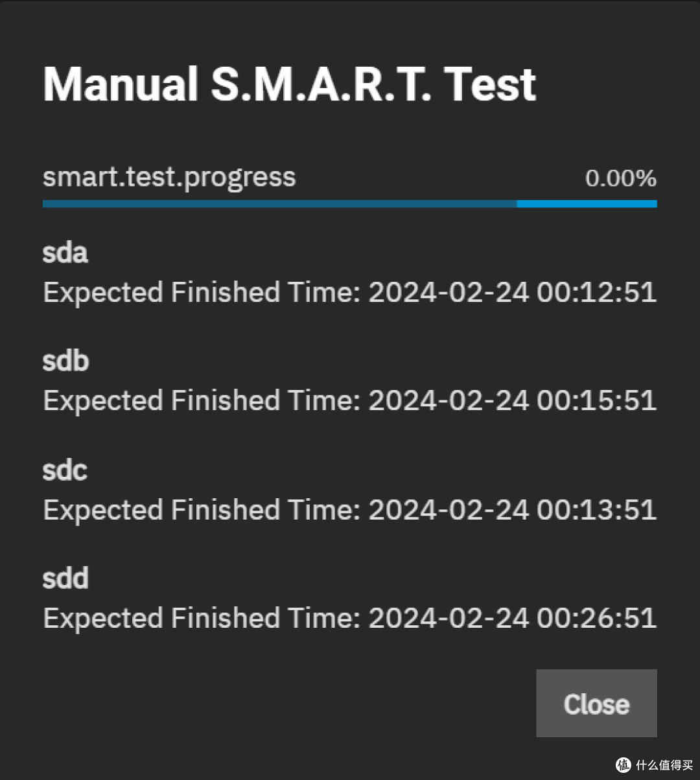Select the sda disk name
Viewport: 700px width, 780px height.
point(65,253)
